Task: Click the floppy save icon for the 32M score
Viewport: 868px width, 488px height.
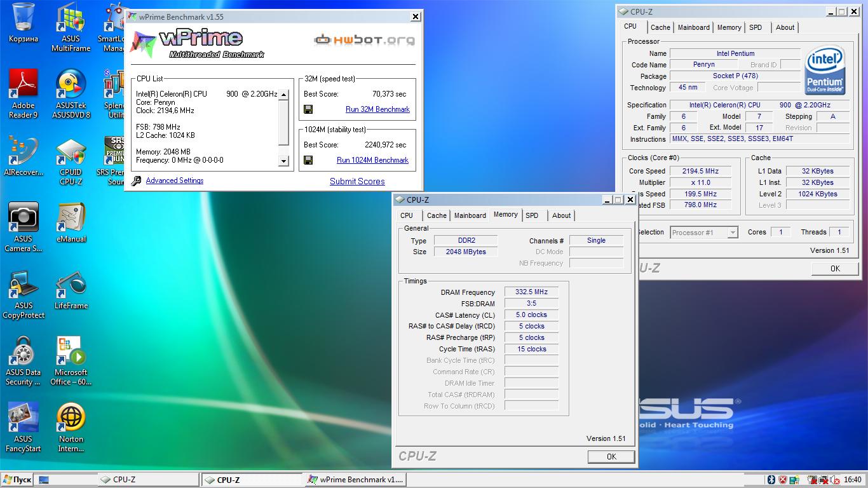Action: click(308, 109)
